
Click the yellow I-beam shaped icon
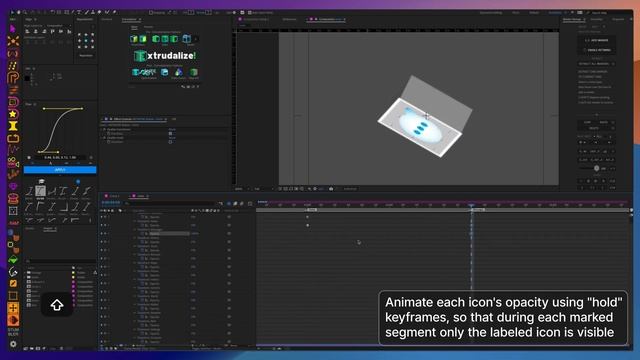13,126
